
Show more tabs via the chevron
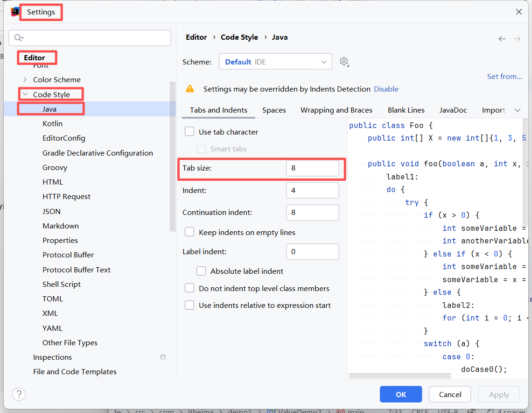pos(518,110)
